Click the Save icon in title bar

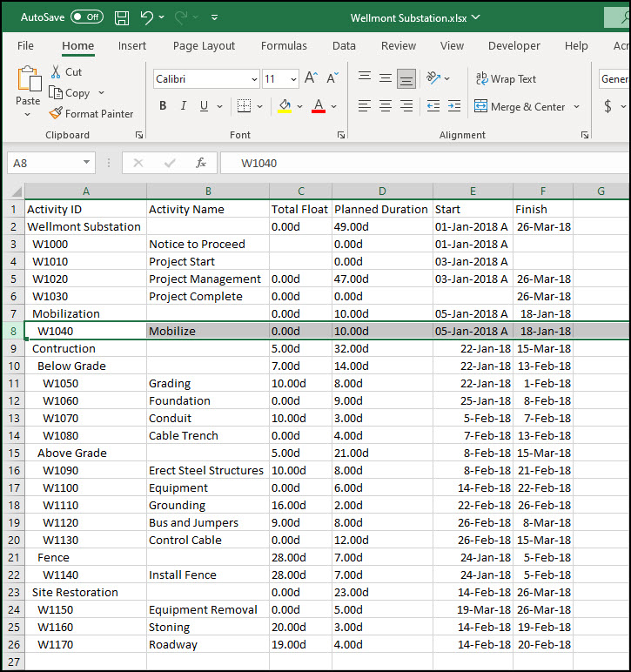coord(122,17)
